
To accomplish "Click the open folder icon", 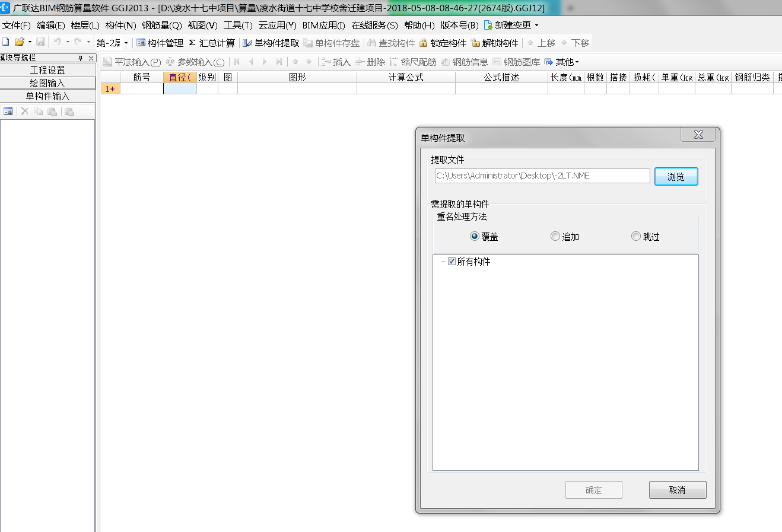I will coord(20,42).
